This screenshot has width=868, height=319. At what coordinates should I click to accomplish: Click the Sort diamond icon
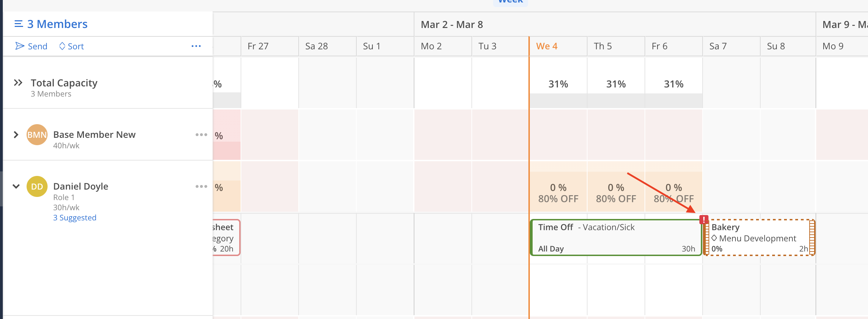click(62, 46)
